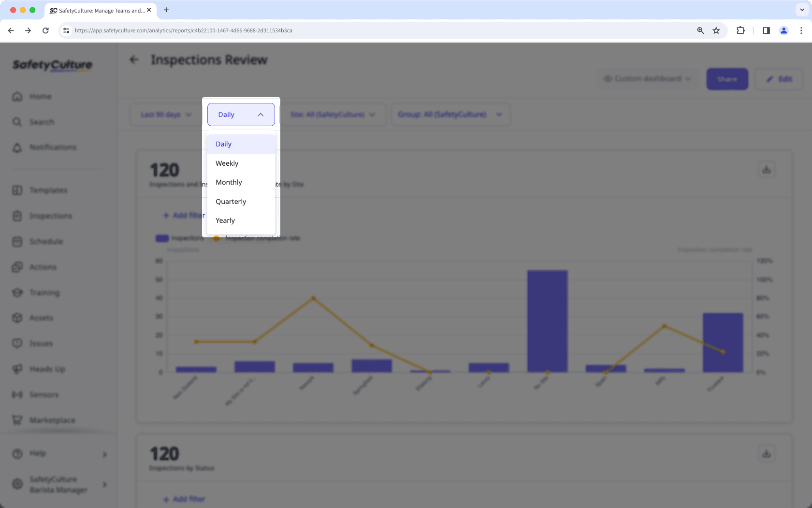Expand the Group: All (SafetyCulture) filter

[x=450, y=115]
